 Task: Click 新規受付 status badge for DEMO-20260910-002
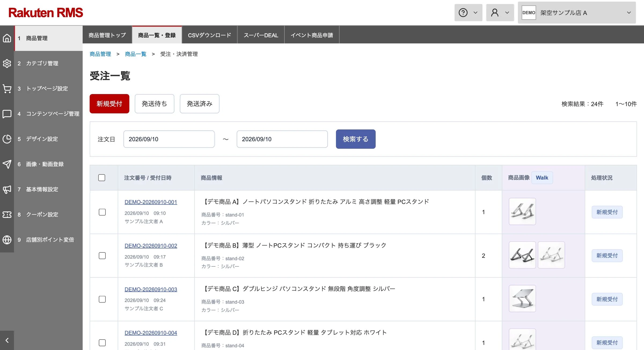[607, 256]
